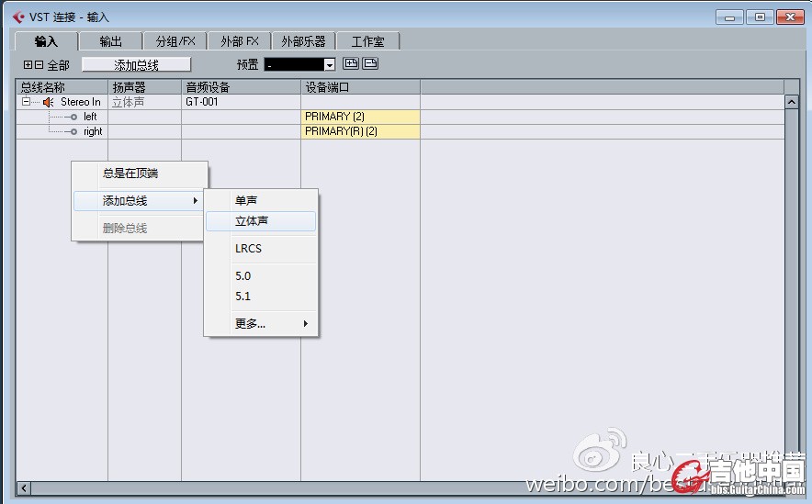Click the Stereo In speaker icon
The image size is (812, 504).
point(49,102)
